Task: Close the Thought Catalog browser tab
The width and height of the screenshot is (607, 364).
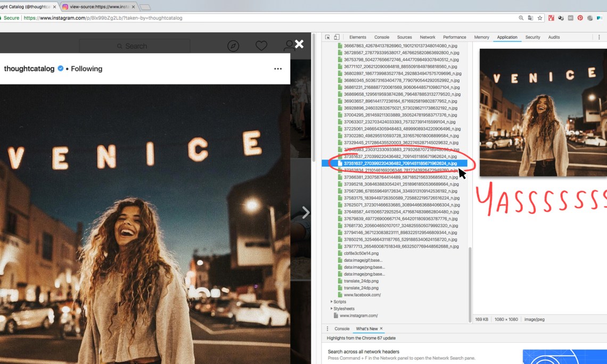Action: [54, 7]
